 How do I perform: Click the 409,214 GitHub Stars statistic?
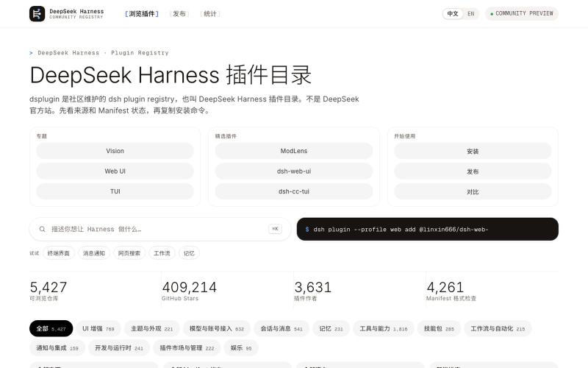click(x=190, y=291)
